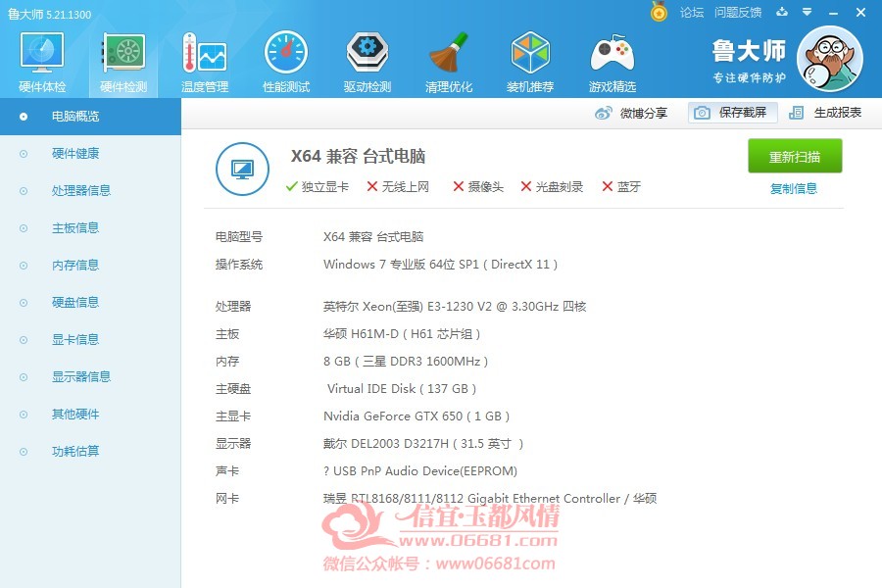The height and width of the screenshot is (588, 882).
Task: Open the 论坛 forum link
Action: (x=691, y=13)
